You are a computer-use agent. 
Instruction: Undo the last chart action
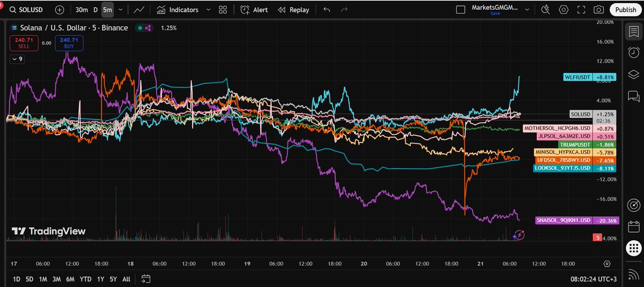tap(327, 10)
